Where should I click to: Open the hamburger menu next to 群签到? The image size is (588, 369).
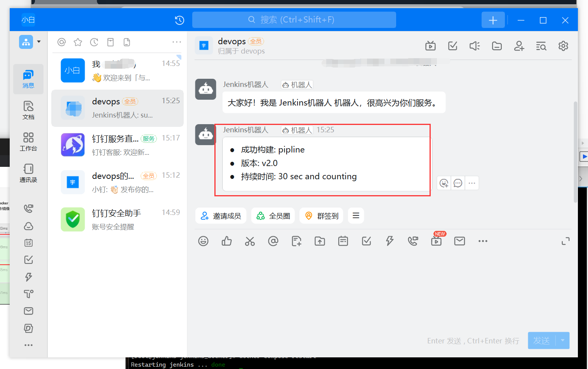click(356, 216)
